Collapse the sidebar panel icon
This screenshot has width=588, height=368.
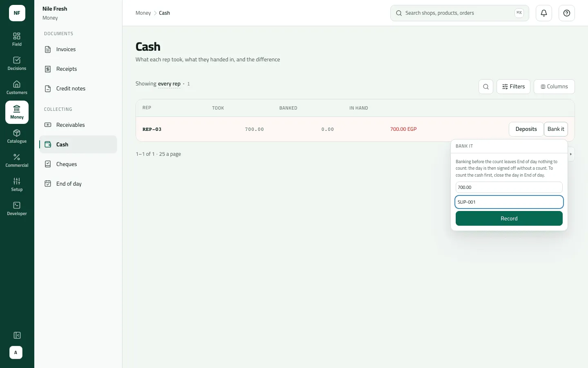[x=17, y=335]
